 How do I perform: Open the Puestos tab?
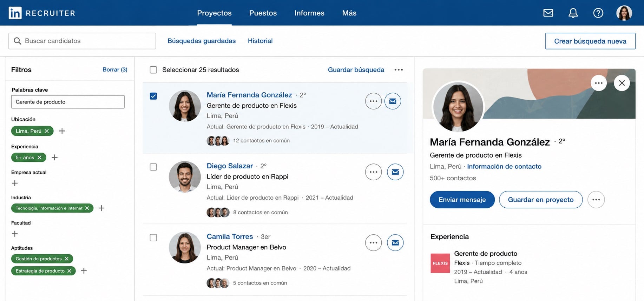pyautogui.click(x=263, y=13)
